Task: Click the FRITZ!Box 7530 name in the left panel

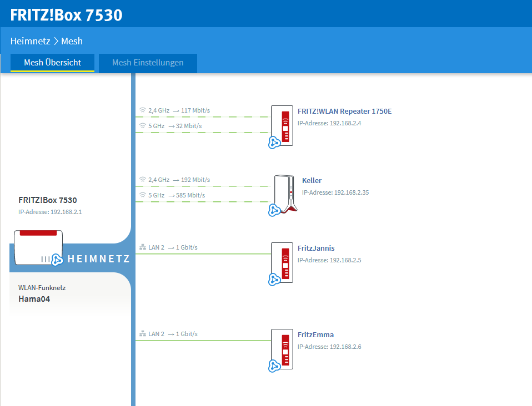Action: (48, 200)
